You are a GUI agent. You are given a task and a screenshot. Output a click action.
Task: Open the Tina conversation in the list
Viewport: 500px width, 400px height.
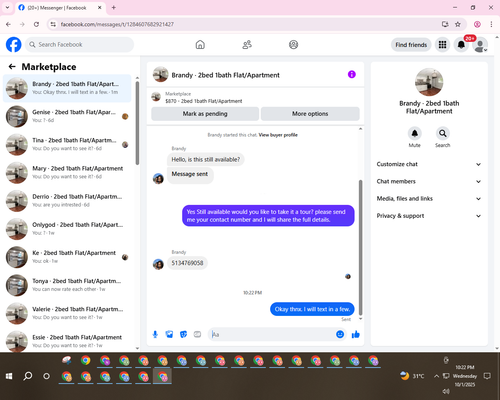[x=67, y=145]
